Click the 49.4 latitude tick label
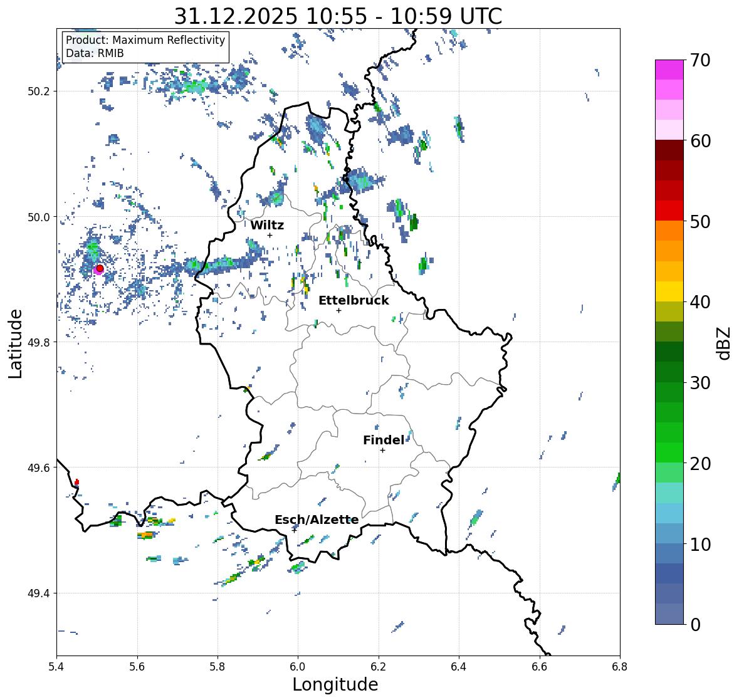 pyautogui.click(x=39, y=593)
